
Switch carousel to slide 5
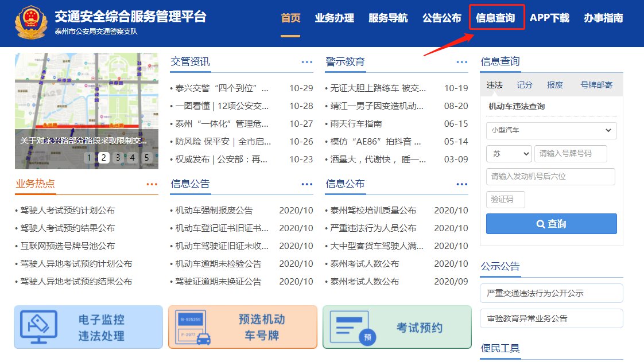pos(146,158)
